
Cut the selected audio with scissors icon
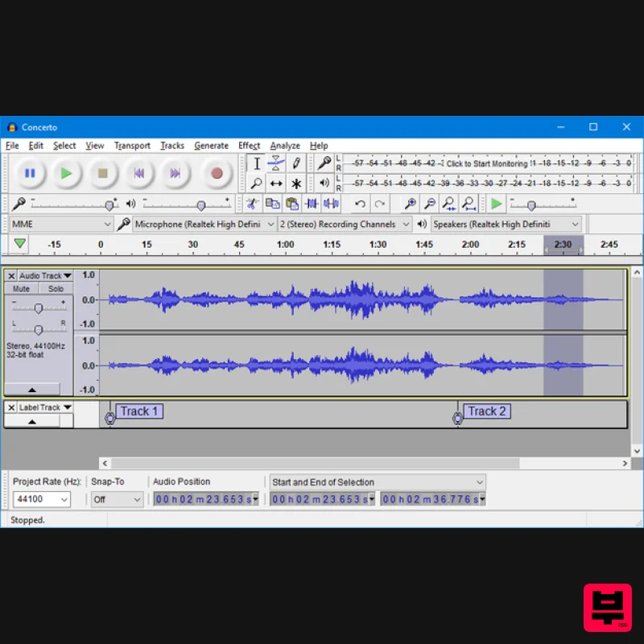253,204
